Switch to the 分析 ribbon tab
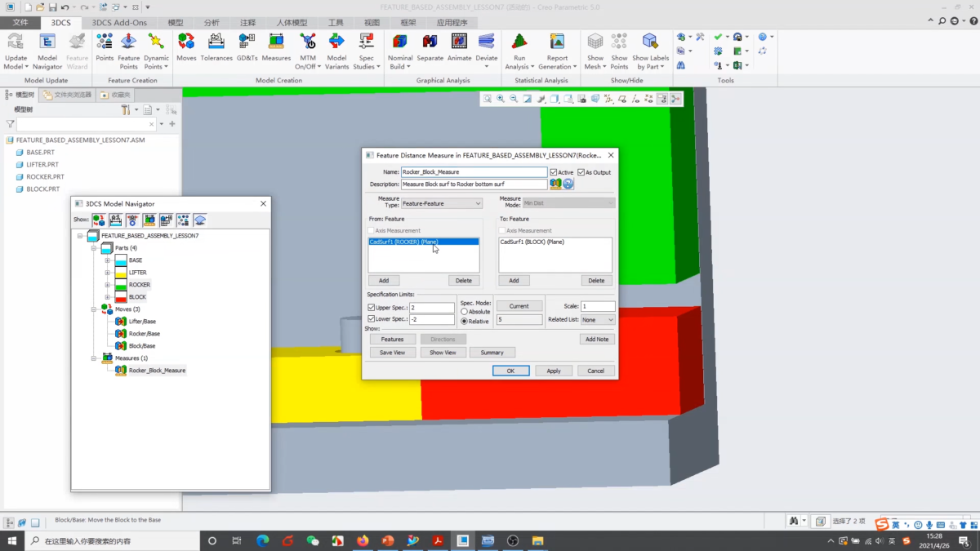 tap(212, 23)
